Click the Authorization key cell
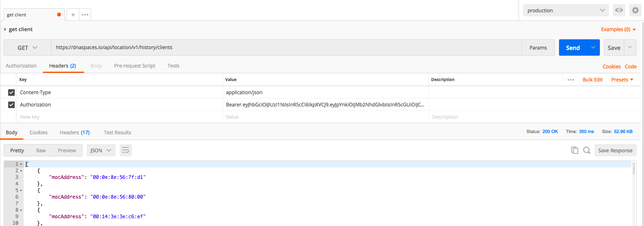Screen dimensions: 644x226 (120, 105)
